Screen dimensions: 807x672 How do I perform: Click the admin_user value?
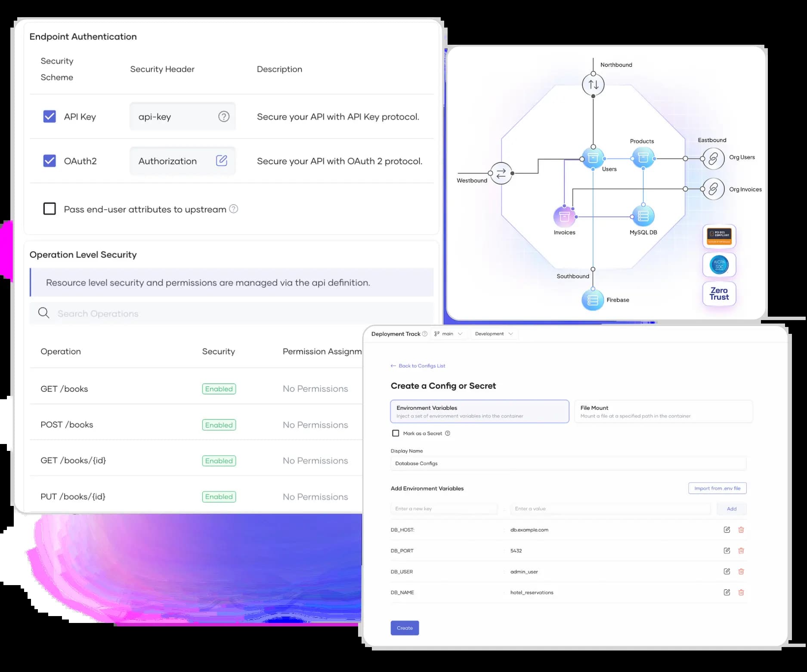click(x=524, y=572)
